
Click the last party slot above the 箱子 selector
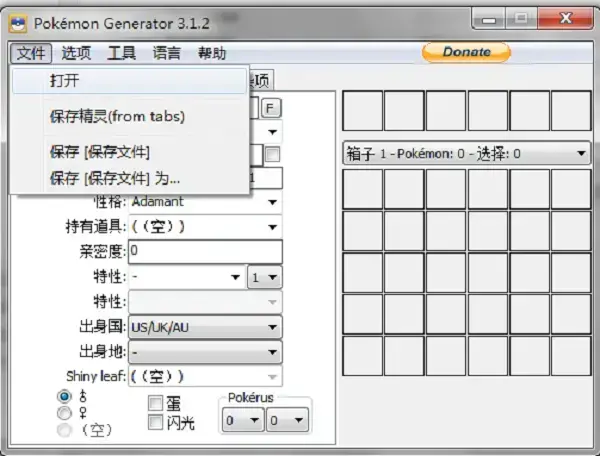click(x=571, y=111)
